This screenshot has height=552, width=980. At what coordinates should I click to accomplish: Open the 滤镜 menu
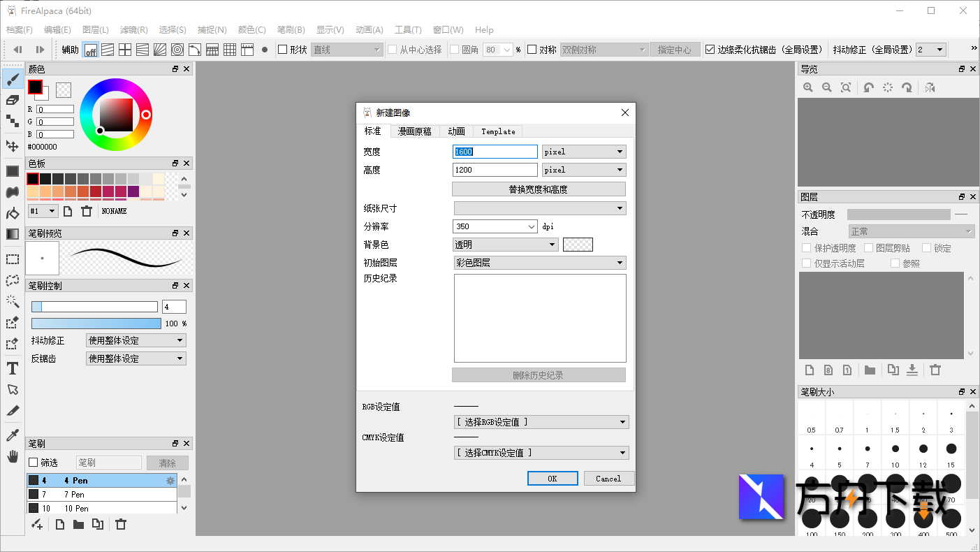pos(133,29)
